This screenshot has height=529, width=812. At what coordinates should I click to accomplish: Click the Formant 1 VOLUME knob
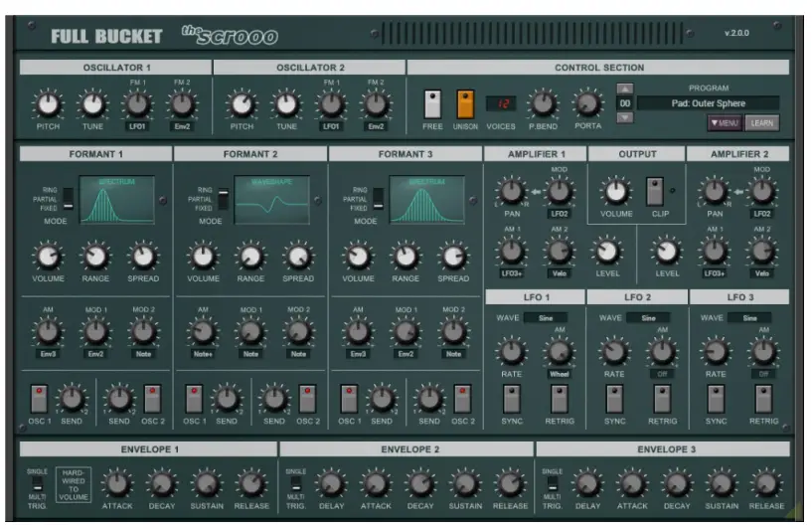[x=48, y=257]
